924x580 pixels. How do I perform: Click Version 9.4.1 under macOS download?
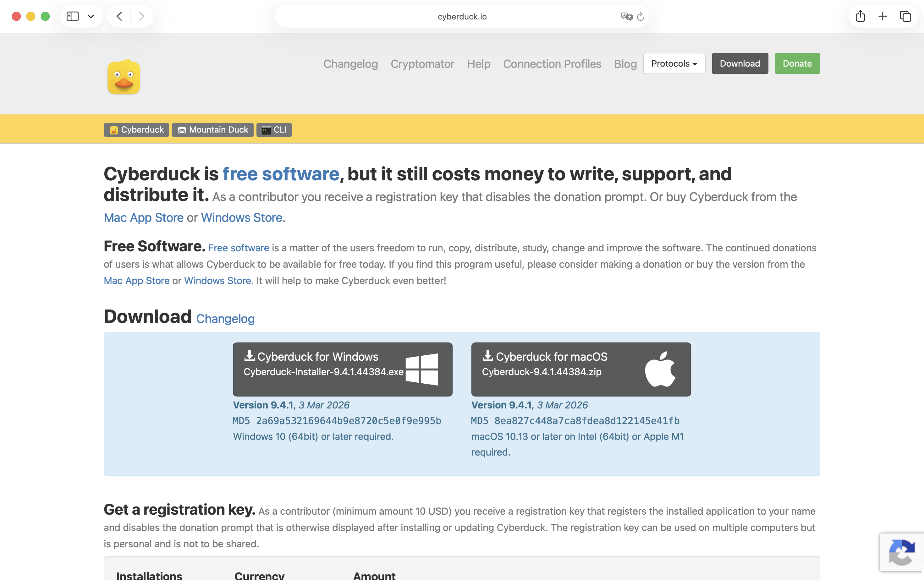coord(502,405)
